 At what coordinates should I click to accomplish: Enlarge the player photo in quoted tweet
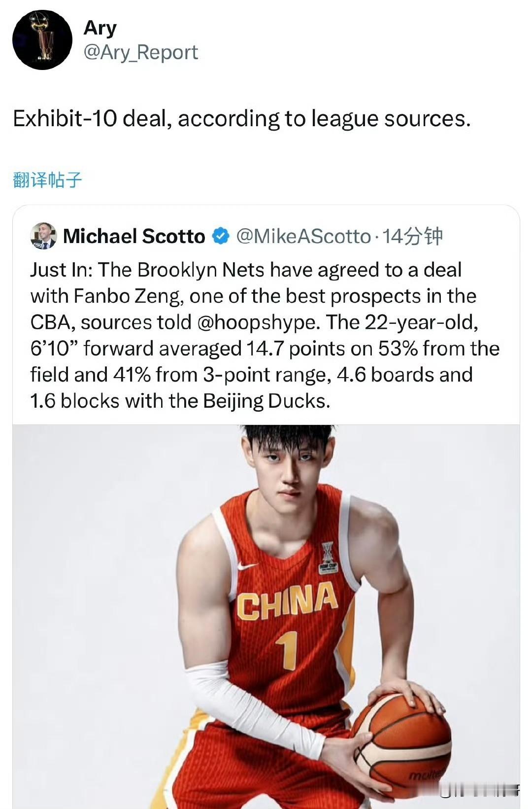[266, 616]
